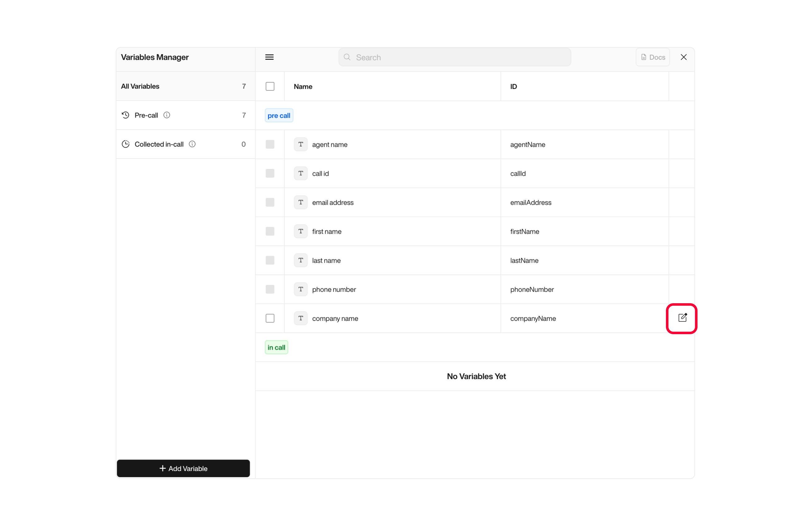This screenshot has width=812, height=526.
Task: Close the Variables Manager dialog
Action: 684,57
